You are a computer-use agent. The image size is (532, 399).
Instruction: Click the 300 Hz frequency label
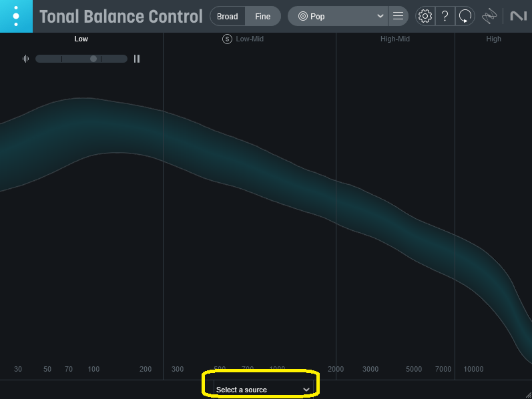click(178, 369)
